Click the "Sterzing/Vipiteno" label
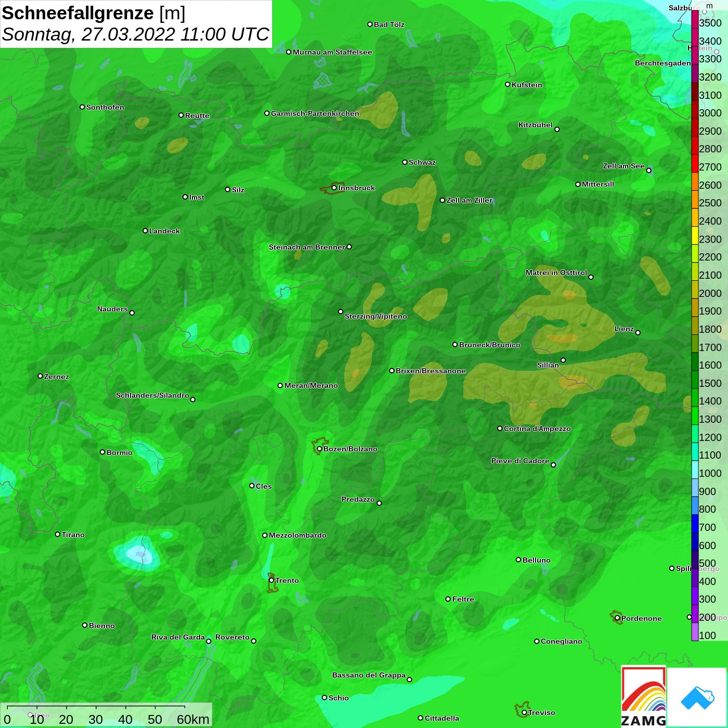Viewport: 728px width, 728px height. pyautogui.click(x=376, y=316)
